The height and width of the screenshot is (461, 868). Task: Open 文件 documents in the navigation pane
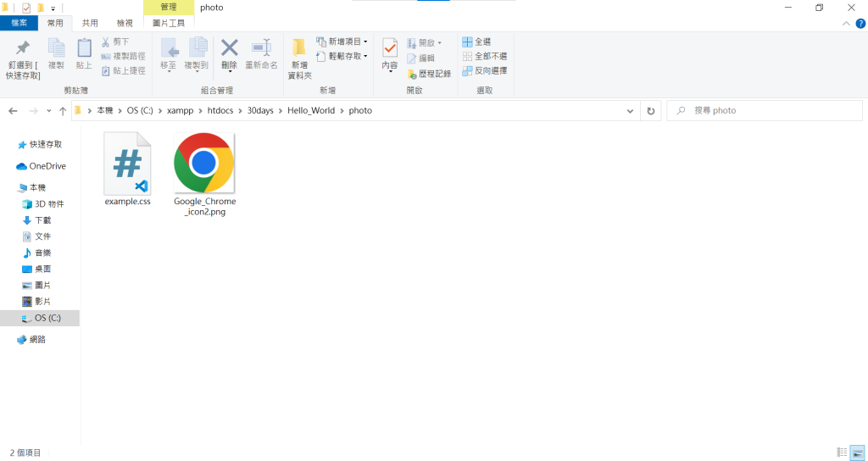pyautogui.click(x=36, y=236)
